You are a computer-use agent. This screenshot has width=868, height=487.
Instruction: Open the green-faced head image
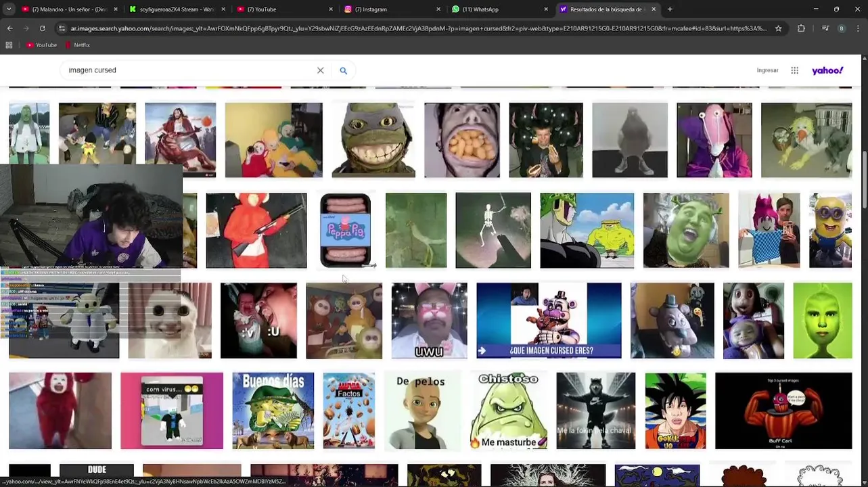point(822,321)
